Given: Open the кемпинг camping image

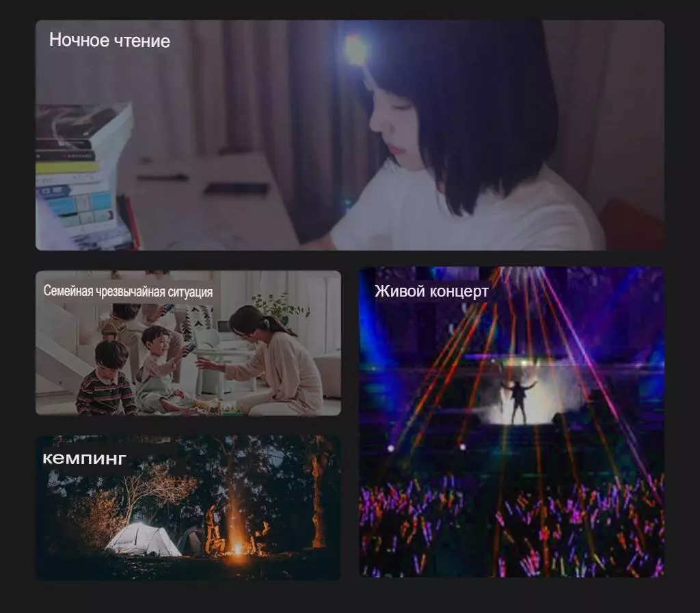Looking at the screenshot, I should click(188, 508).
